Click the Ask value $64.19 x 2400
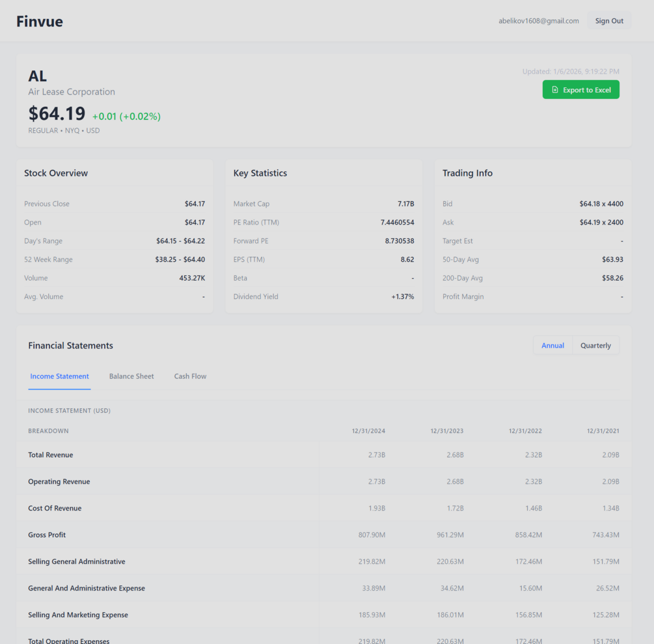Image resolution: width=654 pixels, height=644 pixels. (x=601, y=223)
